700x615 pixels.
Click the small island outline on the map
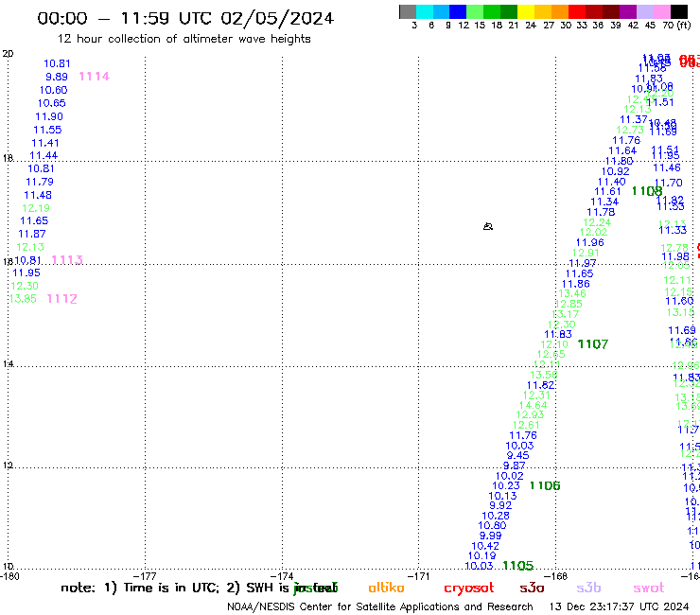click(x=488, y=226)
